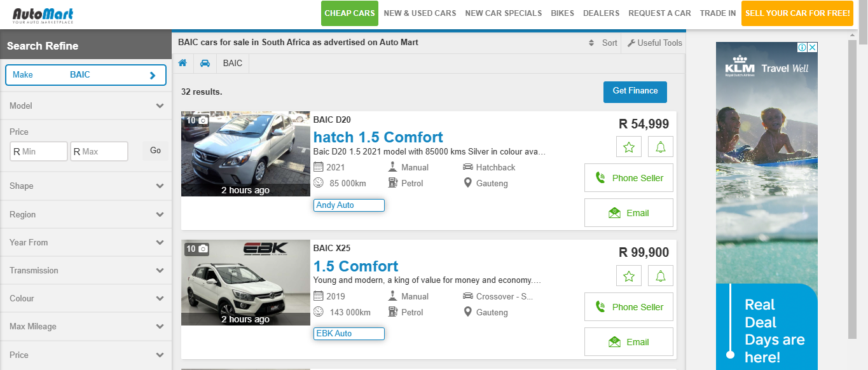
Task: Open the TRADE IN page
Action: (x=718, y=13)
